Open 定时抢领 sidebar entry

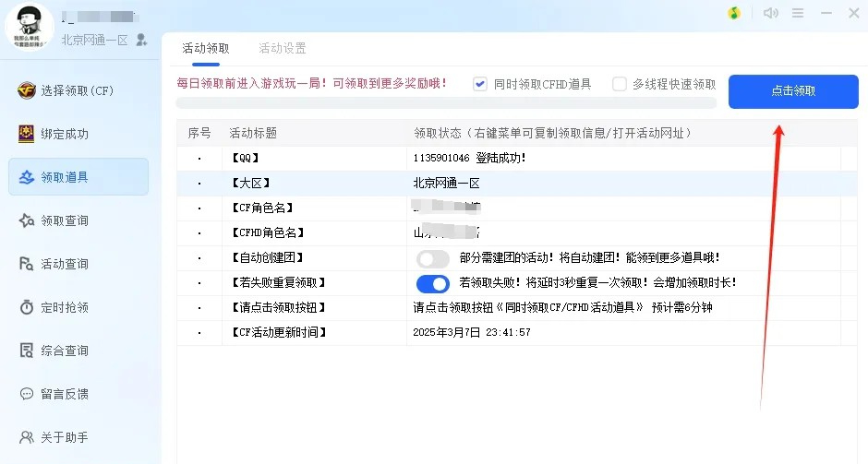[x=78, y=307]
